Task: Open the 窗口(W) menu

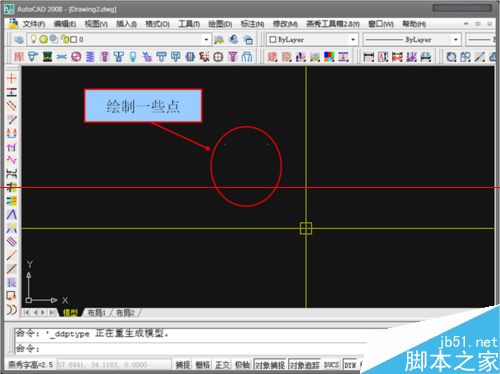Action: pos(381,24)
